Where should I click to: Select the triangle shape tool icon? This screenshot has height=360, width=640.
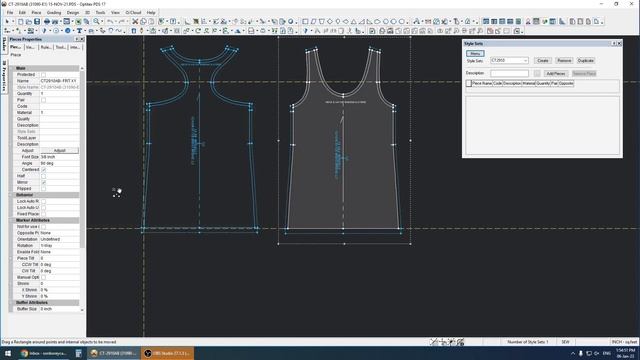353,21
